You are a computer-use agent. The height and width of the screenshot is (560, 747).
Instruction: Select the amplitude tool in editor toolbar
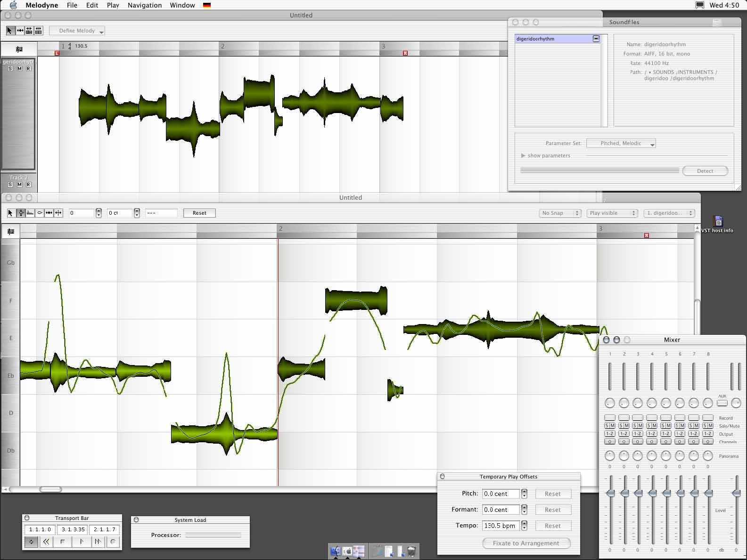point(30,213)
